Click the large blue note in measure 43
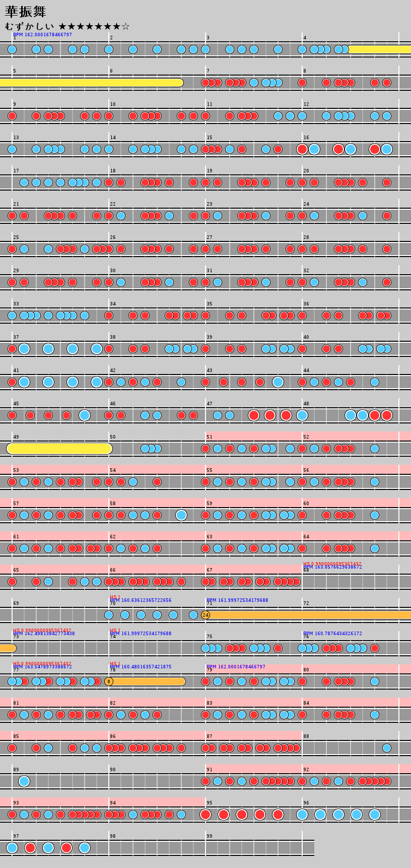This screenshot has width=411, height=868. click(x=278, y=382)
